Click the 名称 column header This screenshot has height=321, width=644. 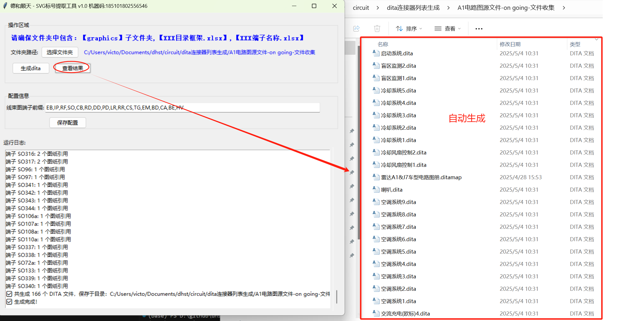point(383,44)
